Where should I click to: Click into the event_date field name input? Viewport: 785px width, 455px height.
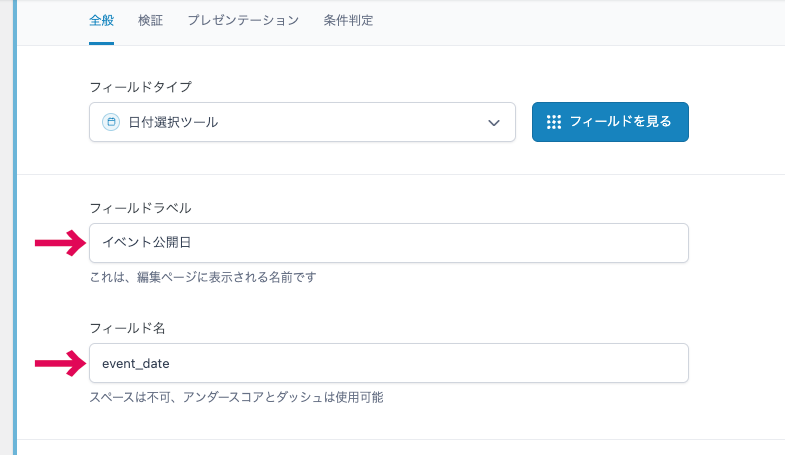click(388, 363)
